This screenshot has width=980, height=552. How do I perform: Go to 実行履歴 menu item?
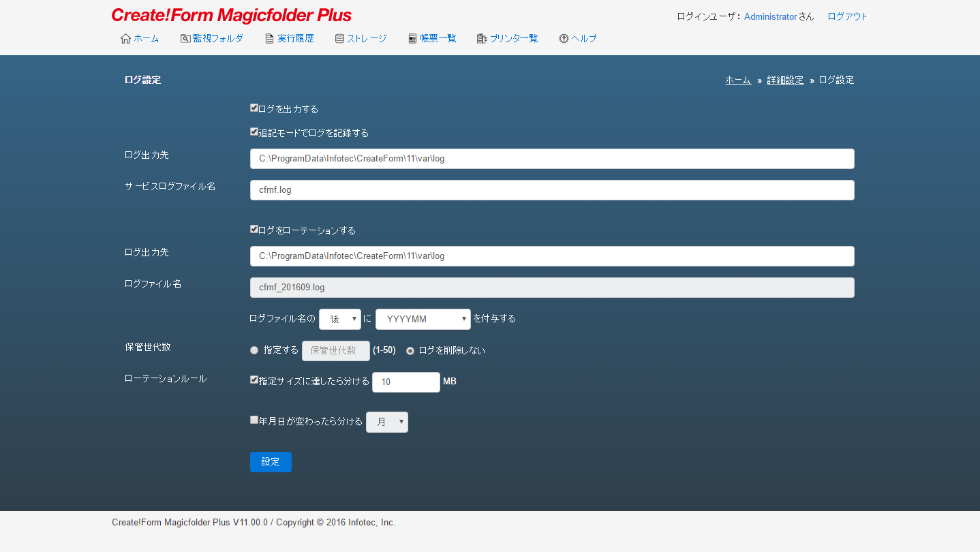[296, 39]
